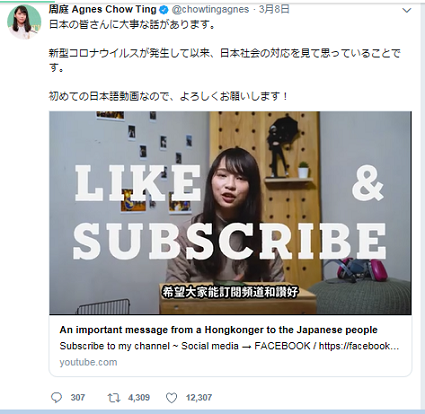
Task: Click the blue verified badge
Action: point(164,10)
